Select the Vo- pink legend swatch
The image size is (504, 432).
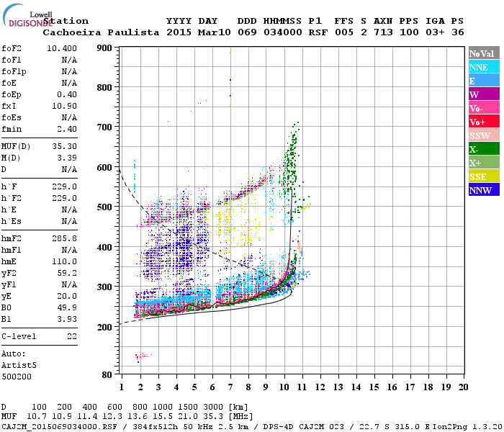tap(484, 108)
